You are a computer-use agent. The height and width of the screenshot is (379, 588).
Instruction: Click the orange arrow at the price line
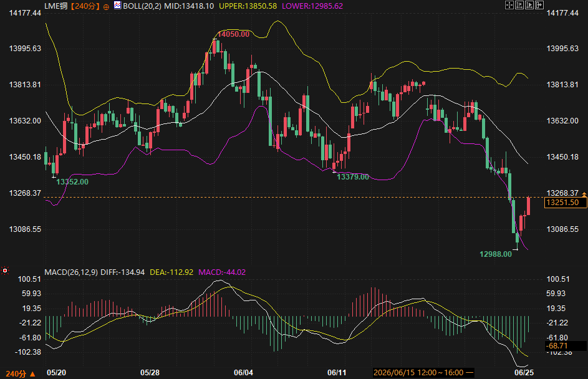tap(584, 194)
